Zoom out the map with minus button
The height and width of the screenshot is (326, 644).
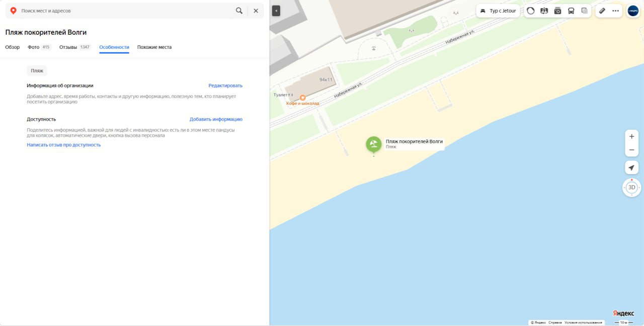click(x=631, y=150)
